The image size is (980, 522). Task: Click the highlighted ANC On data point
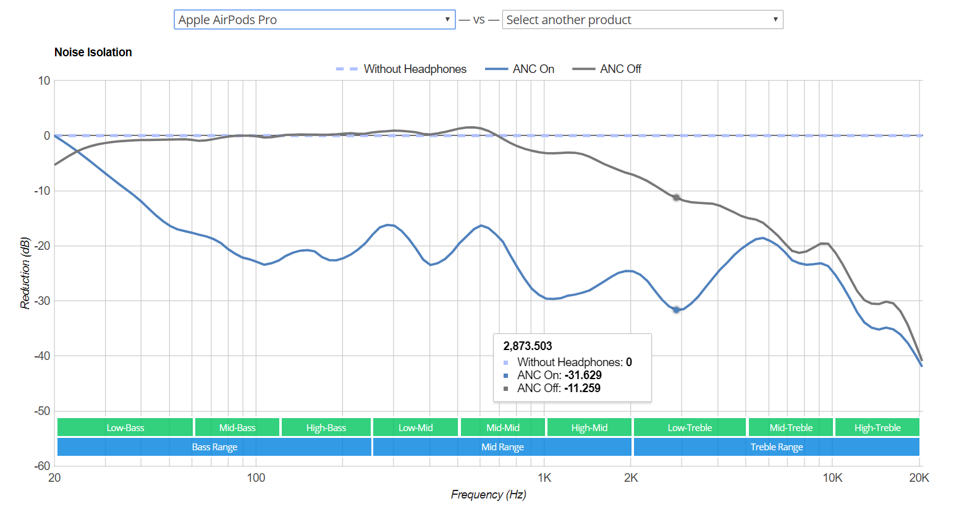(677, 310)
